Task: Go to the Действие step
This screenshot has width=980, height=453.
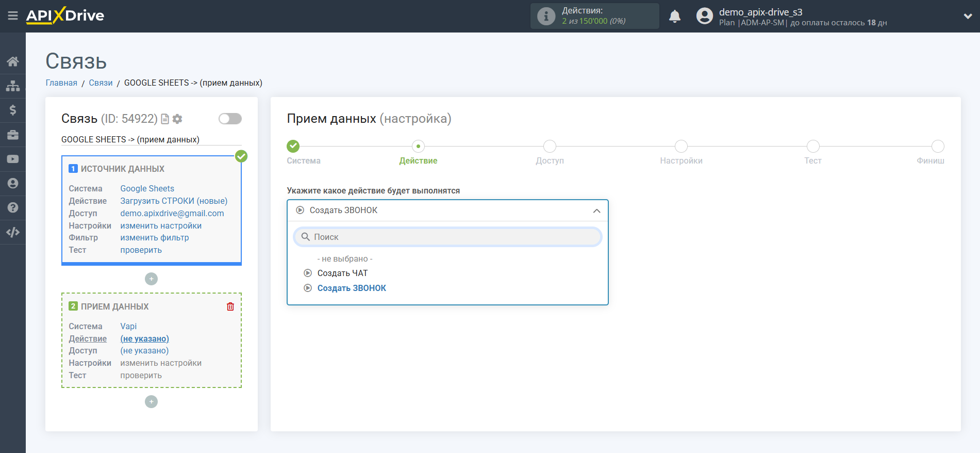Action: (418, 147)
